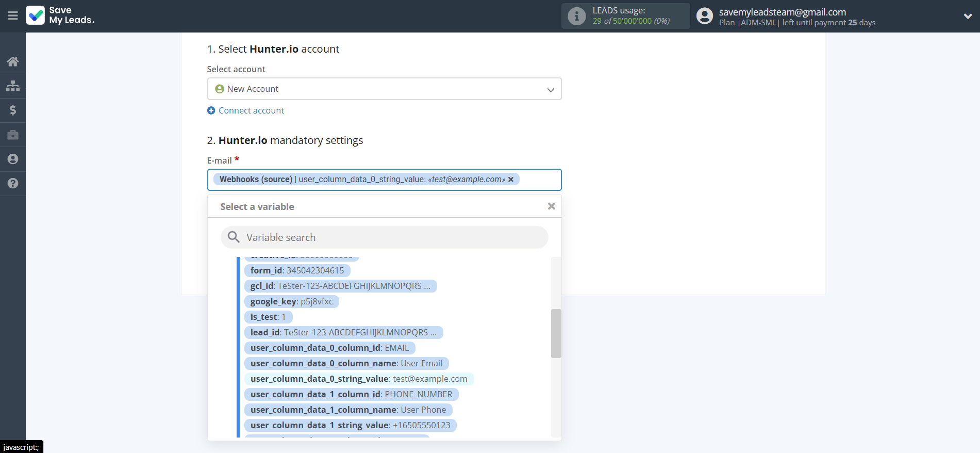Select user_column_data_1_column_name: User Phone

[x=348, y=410]
